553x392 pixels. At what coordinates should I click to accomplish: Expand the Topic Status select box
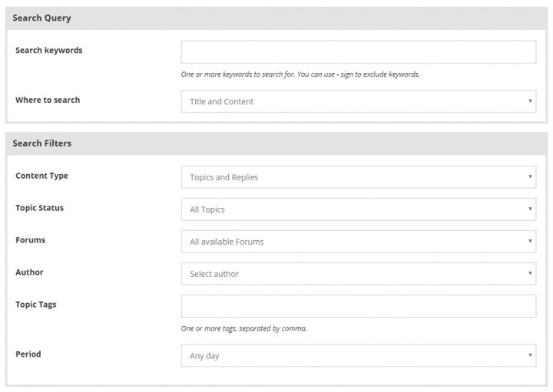point(359,209)
